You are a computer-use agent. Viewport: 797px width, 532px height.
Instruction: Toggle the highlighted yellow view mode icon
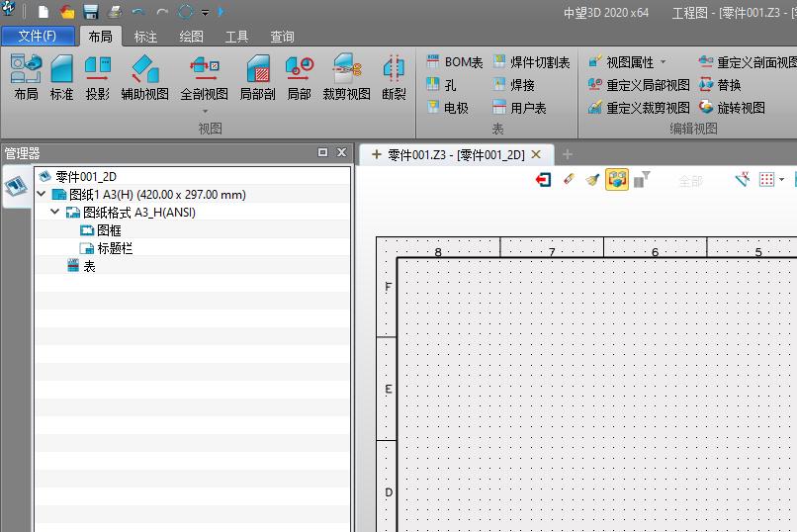pos(617,179)
